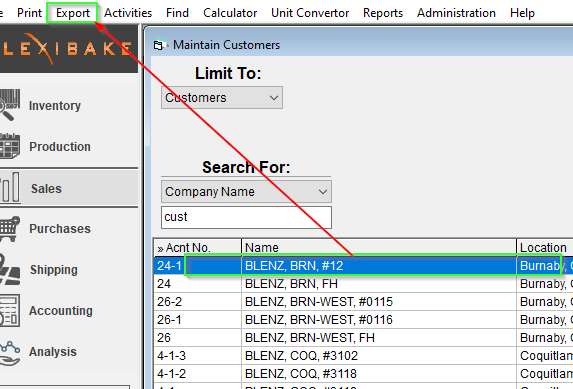Go to the Purchases module

(60, 229)
